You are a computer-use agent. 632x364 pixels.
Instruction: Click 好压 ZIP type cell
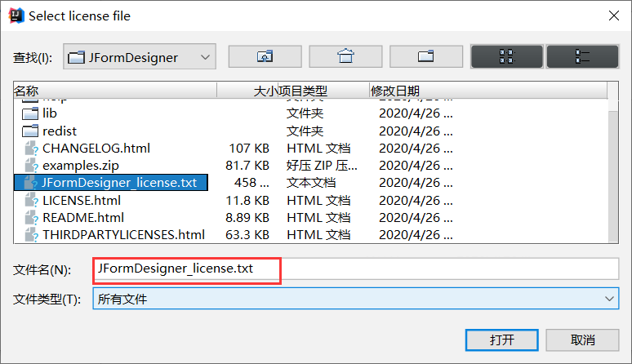[x=322, y=166]
